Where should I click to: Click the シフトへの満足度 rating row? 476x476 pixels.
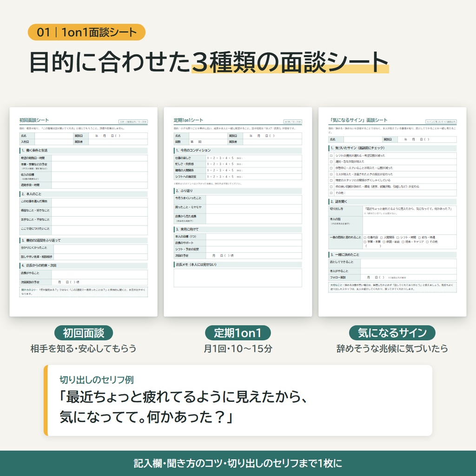238,176
